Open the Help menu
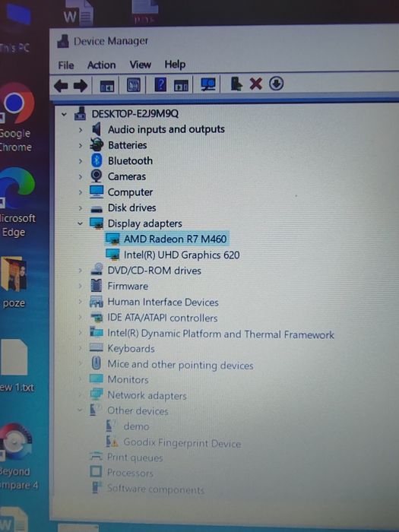Viewport: 399px width, 532px height. (x=175, y=64)
